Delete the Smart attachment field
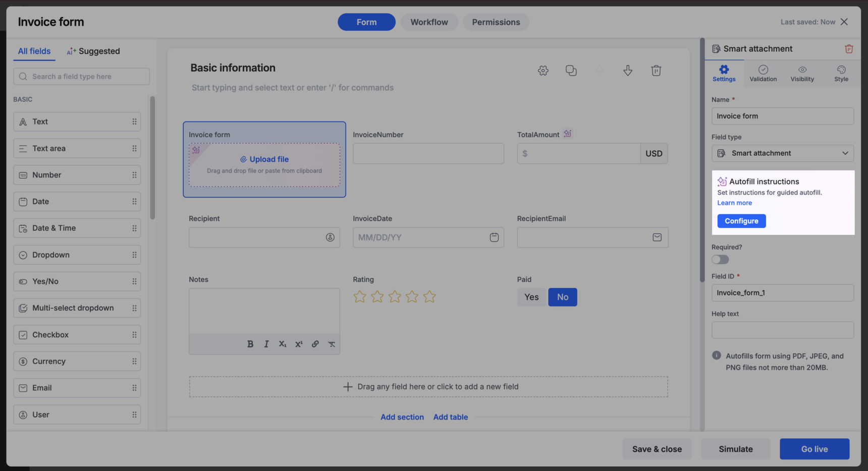Viewport: 868px width, 471px height. [849, 49]
